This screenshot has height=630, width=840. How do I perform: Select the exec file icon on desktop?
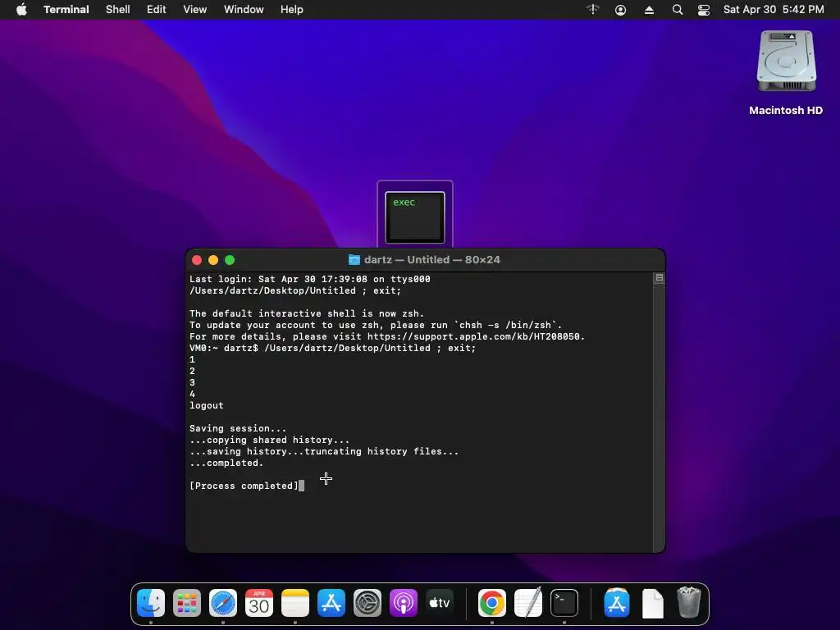click(415, 217)
